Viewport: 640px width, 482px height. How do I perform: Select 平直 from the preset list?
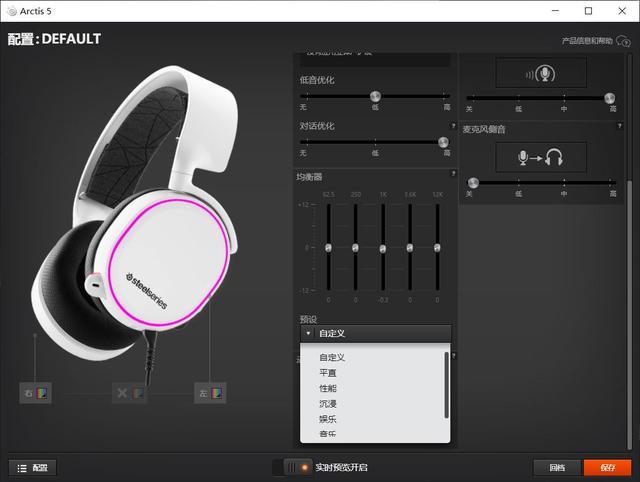tap(328, 373)
